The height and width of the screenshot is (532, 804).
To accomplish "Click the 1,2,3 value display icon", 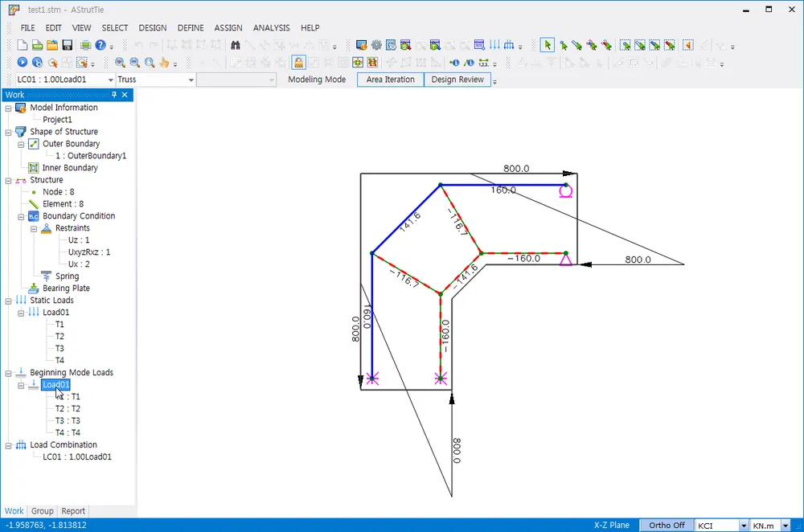I will (483, 63).
